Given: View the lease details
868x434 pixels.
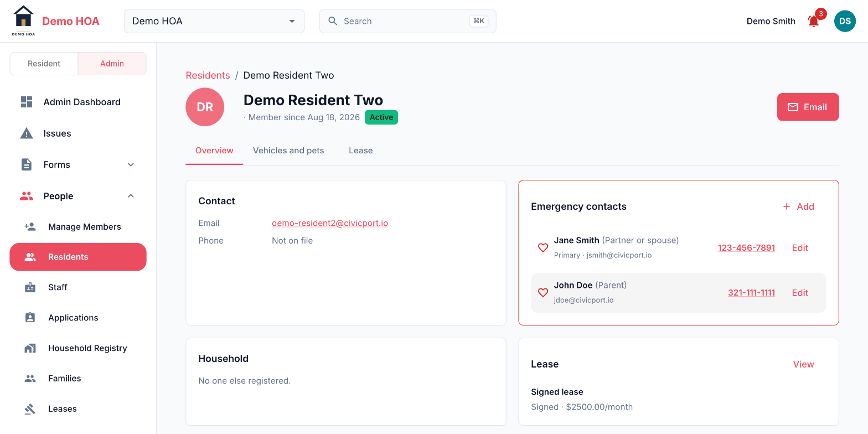Looking at the screenshot, I should [x=803, y=364].
